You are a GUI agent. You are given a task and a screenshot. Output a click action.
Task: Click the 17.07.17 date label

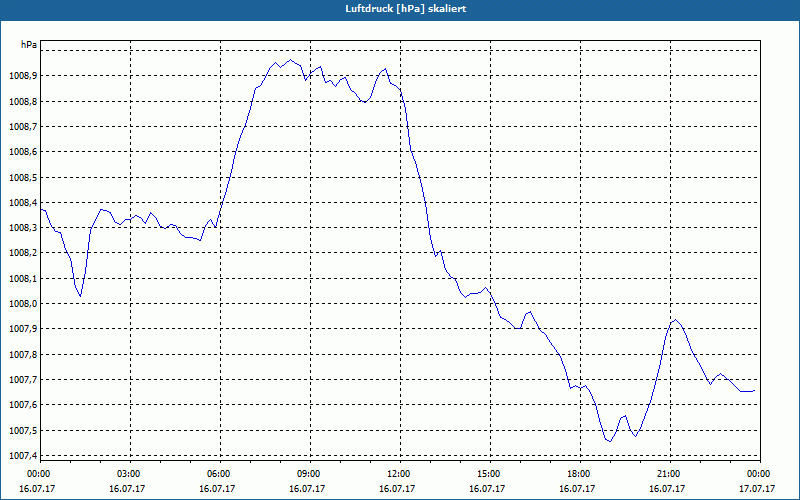coord(757,489)
